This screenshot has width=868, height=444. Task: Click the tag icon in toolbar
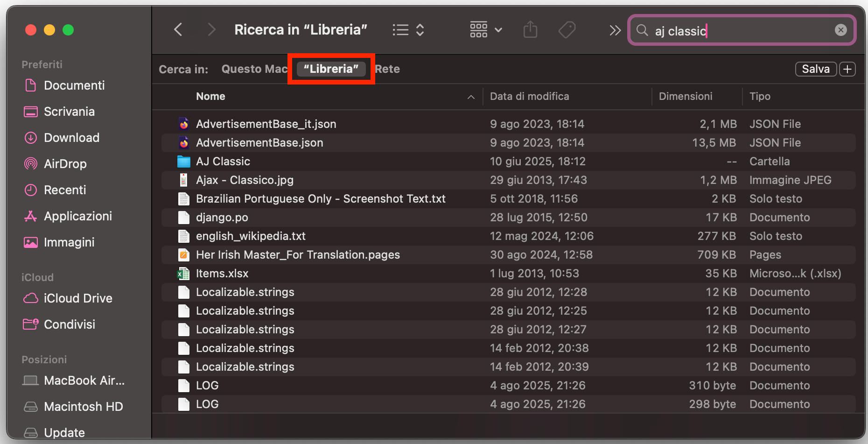[567, 30]
